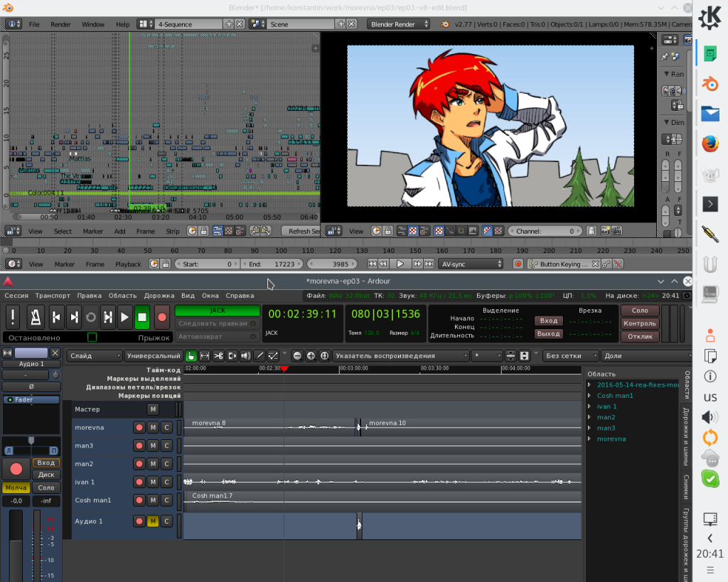The height and width of the screenshot is (582, 728).
Task: Click the green stop button in Ardour
Action: click(x=142, y=317)
